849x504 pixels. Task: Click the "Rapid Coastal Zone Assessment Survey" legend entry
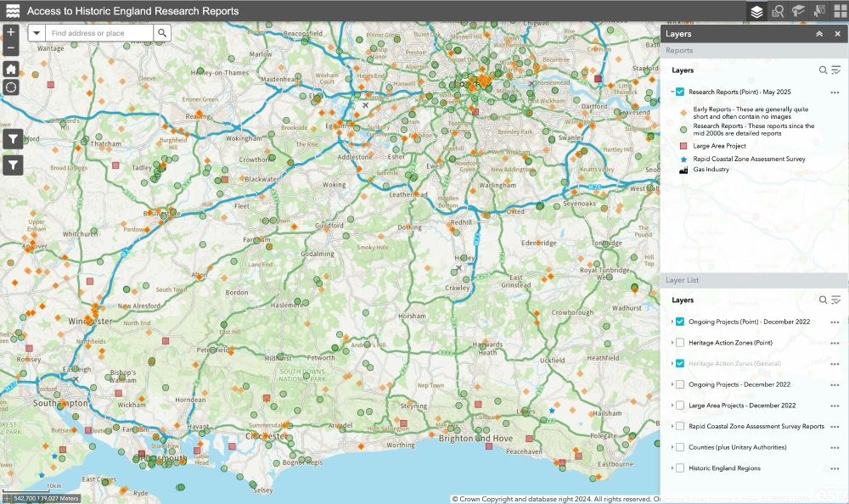(749, 160)
